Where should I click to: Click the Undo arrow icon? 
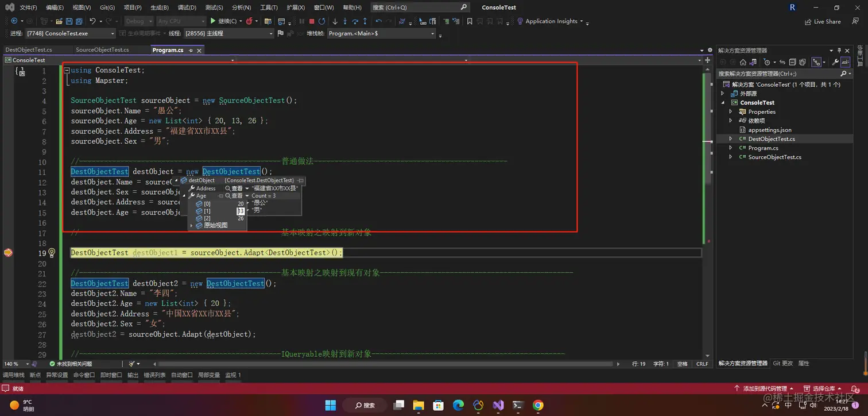click(92, 21)
